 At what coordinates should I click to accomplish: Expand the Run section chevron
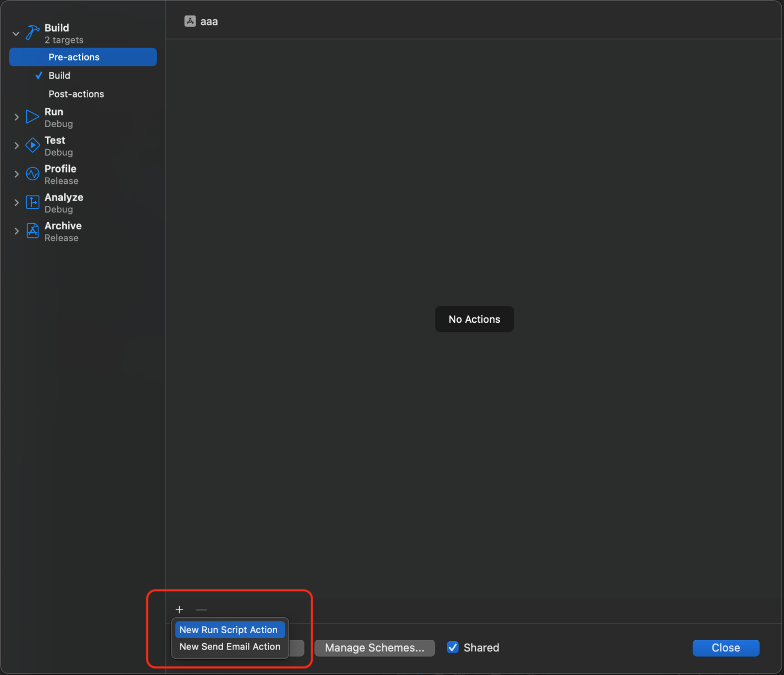[x=16, y=117]
